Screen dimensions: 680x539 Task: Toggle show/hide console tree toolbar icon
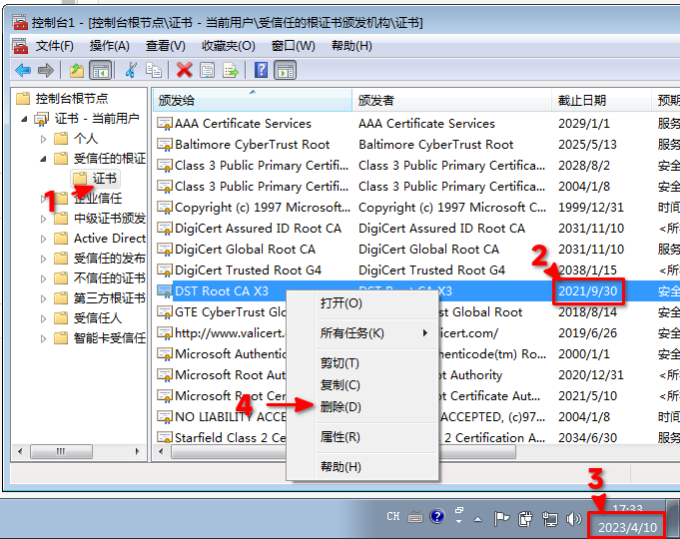[100, 70]
